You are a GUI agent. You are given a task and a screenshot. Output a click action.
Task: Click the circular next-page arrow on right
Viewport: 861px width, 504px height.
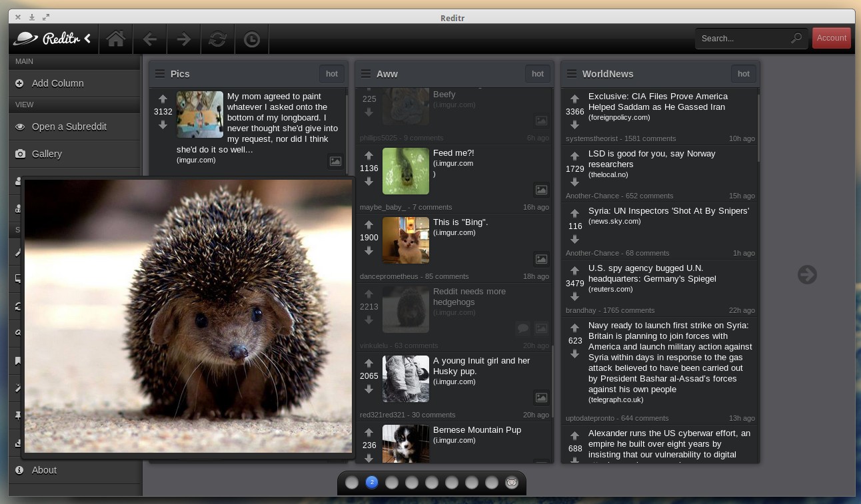tap(807, 274)
